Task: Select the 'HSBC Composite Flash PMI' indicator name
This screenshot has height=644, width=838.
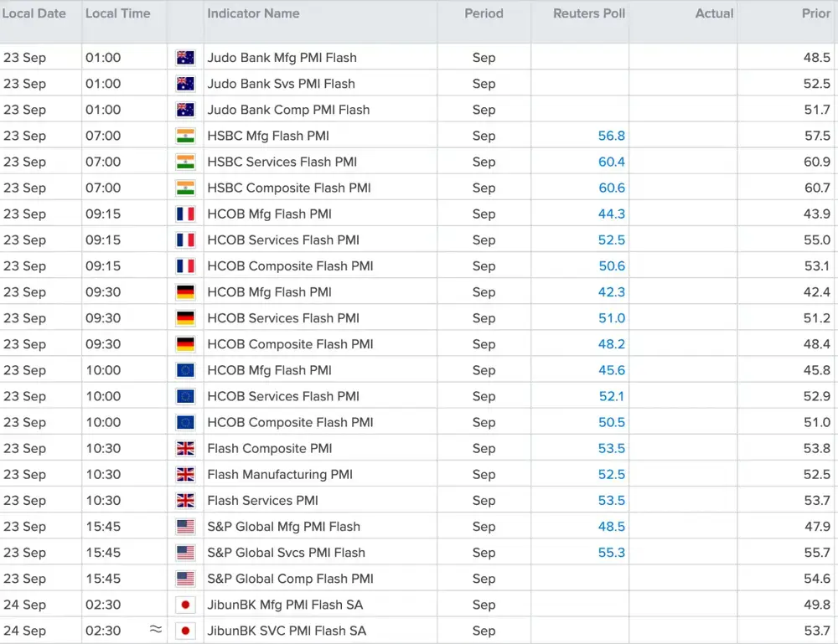Action: click(x=289, y=188)
